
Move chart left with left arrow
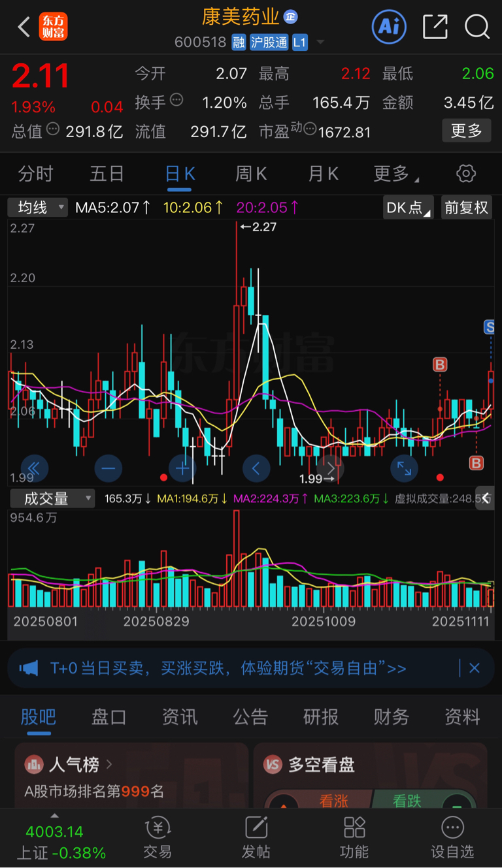[256, 468]
